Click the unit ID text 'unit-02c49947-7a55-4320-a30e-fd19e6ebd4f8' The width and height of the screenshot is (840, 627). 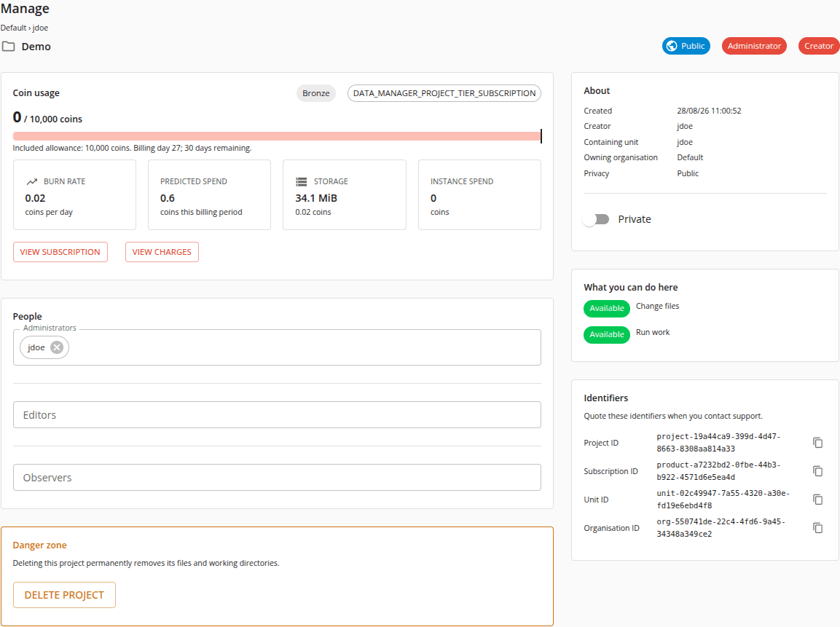click(x=723, y=500)
